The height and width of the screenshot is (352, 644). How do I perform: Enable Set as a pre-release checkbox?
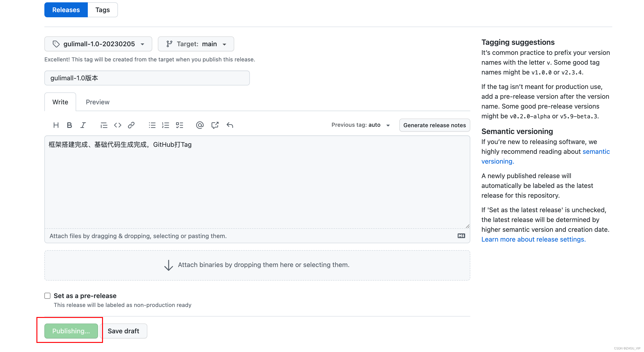[47, 296]
